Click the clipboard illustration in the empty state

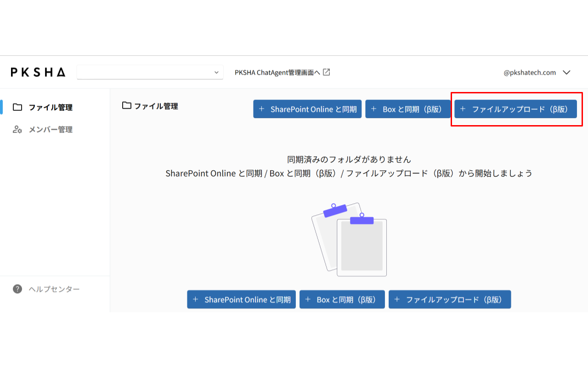tap(349, 239)
